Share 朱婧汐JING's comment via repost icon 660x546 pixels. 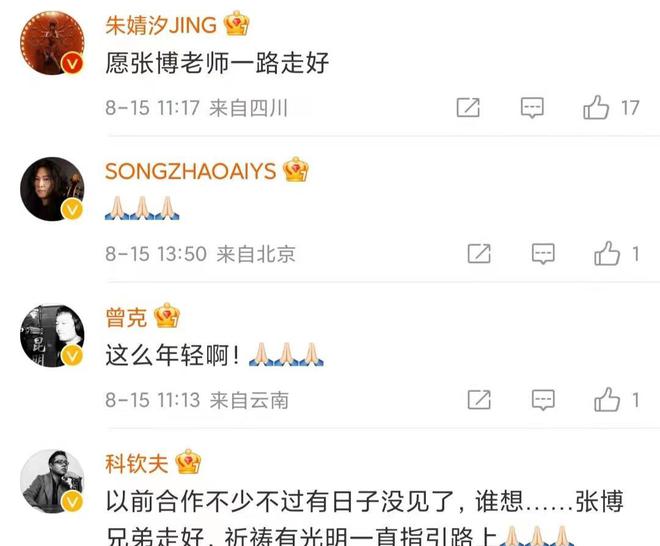[x=468, y=107]
